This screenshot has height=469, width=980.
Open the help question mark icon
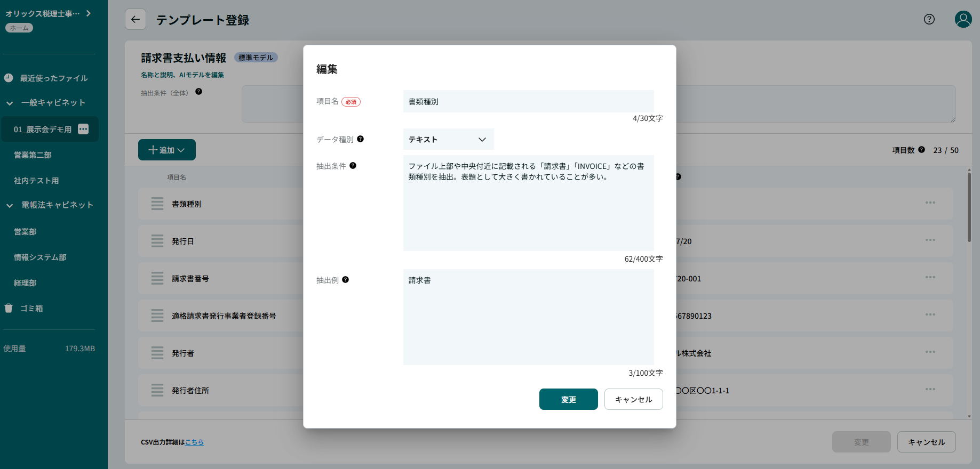pyautogui.click(x=929, y=19)
